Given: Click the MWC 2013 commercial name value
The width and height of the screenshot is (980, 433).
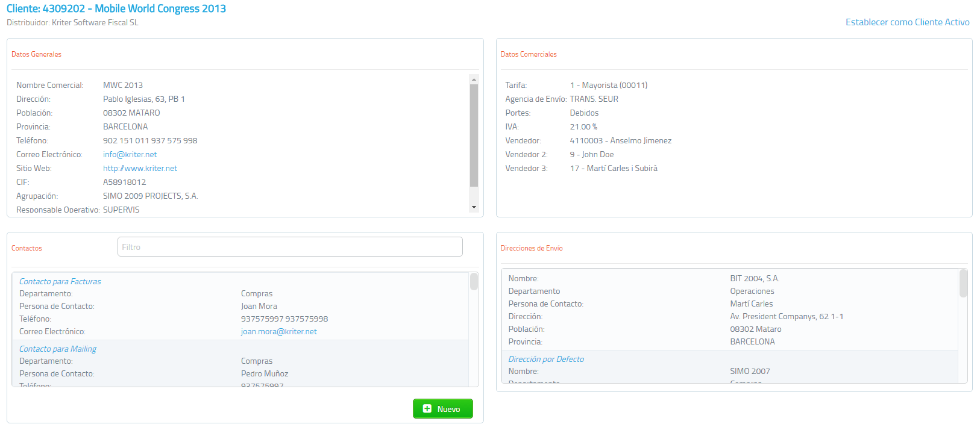Looking at the screenshot, I should tap(123, 86).
